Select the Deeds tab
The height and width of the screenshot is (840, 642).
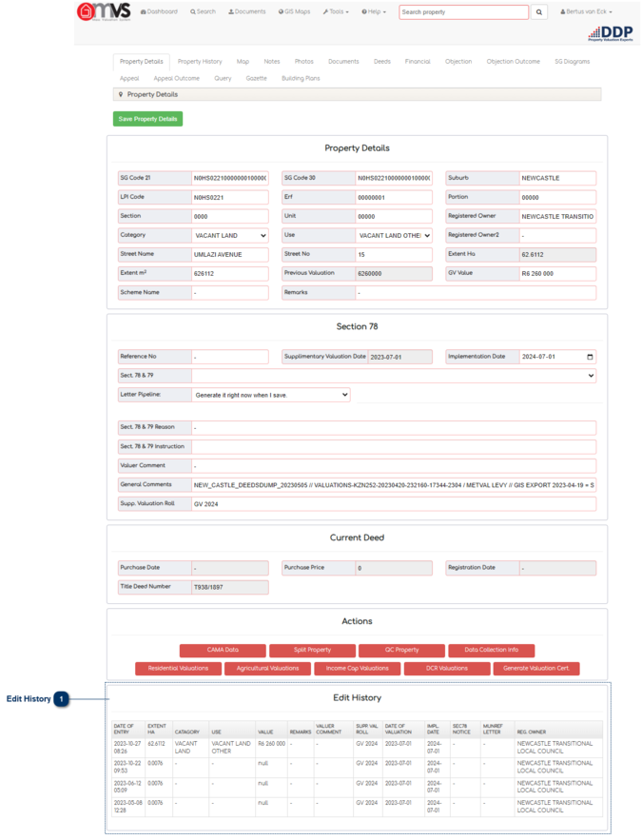pos(382,62)
